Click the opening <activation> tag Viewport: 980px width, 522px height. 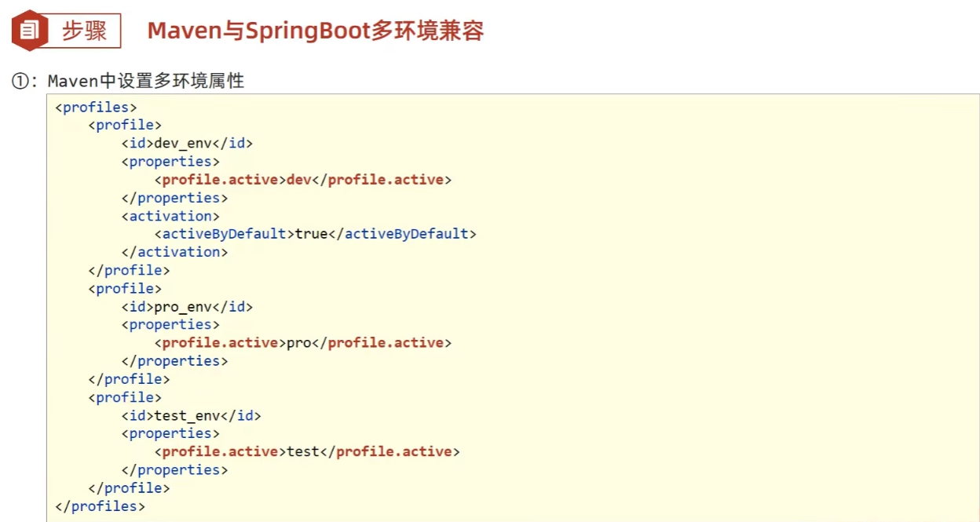tap(171, 215)
